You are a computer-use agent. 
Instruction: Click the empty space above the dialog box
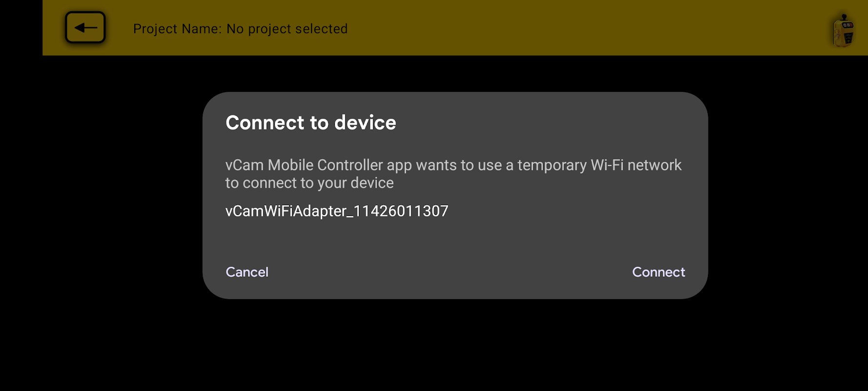pyautogui.click(x=455, y=73)
